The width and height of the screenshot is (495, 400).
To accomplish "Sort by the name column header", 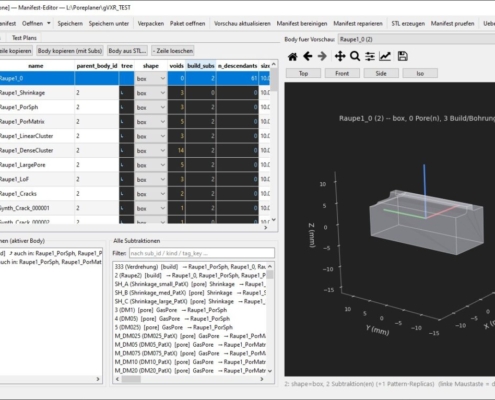I will (36, 66).
